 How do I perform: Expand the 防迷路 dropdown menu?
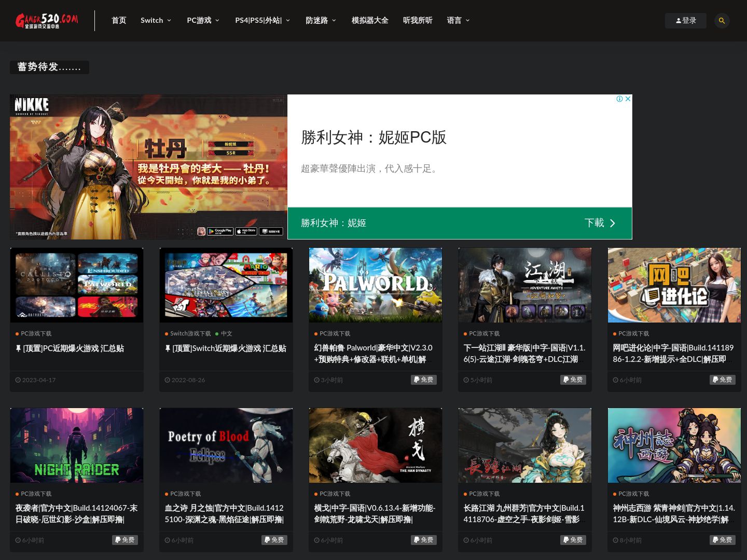(x=321, y=21)
